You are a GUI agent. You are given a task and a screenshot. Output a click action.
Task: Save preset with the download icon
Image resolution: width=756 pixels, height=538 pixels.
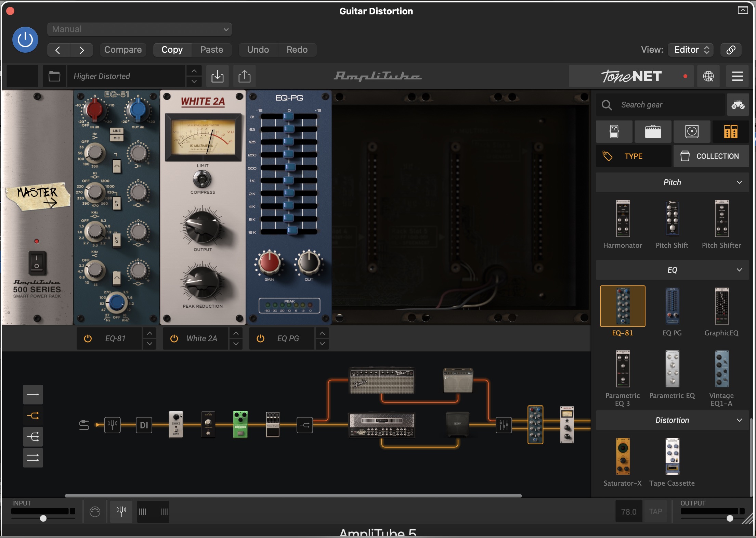(217, 76)
